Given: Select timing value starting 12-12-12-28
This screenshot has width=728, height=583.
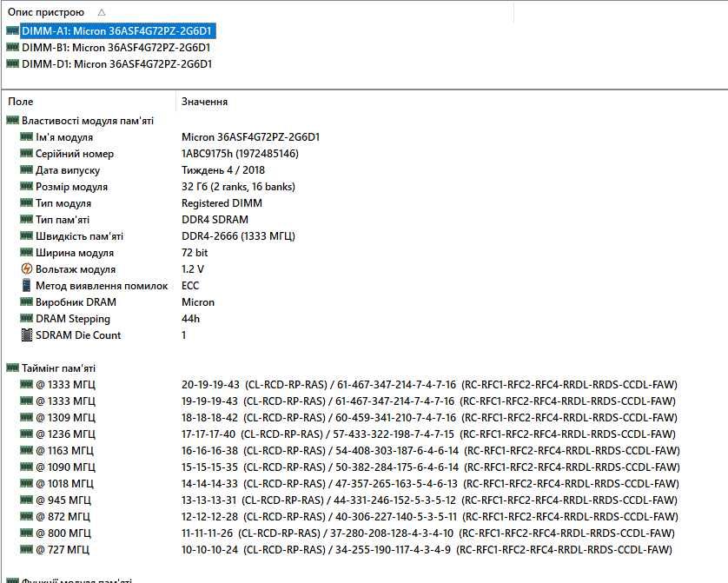Looking at the screenshot, I should (430, 516).
